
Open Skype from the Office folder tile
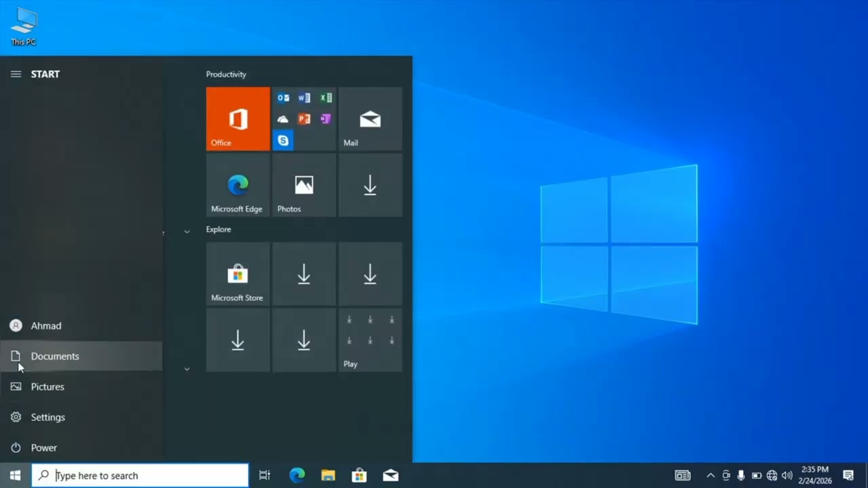point(283,141)
